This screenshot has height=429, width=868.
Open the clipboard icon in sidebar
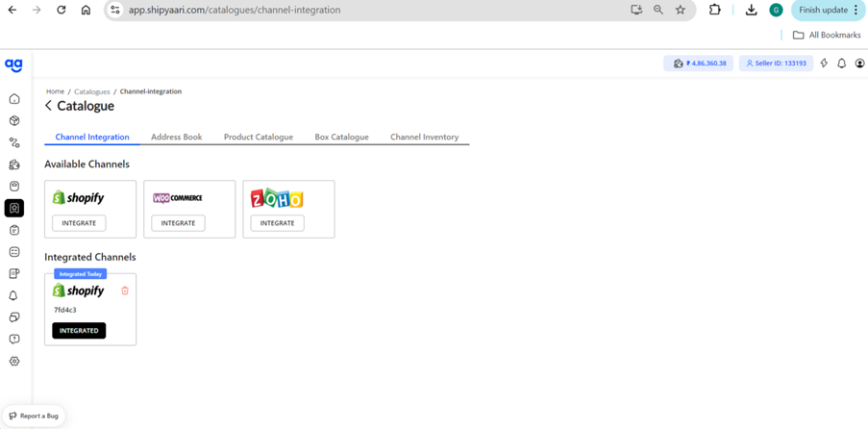(14, 230)
